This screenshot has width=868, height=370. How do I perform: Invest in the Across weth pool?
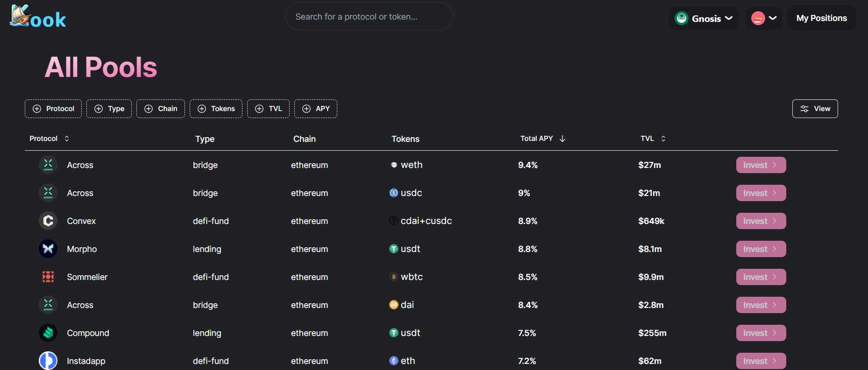761,165
